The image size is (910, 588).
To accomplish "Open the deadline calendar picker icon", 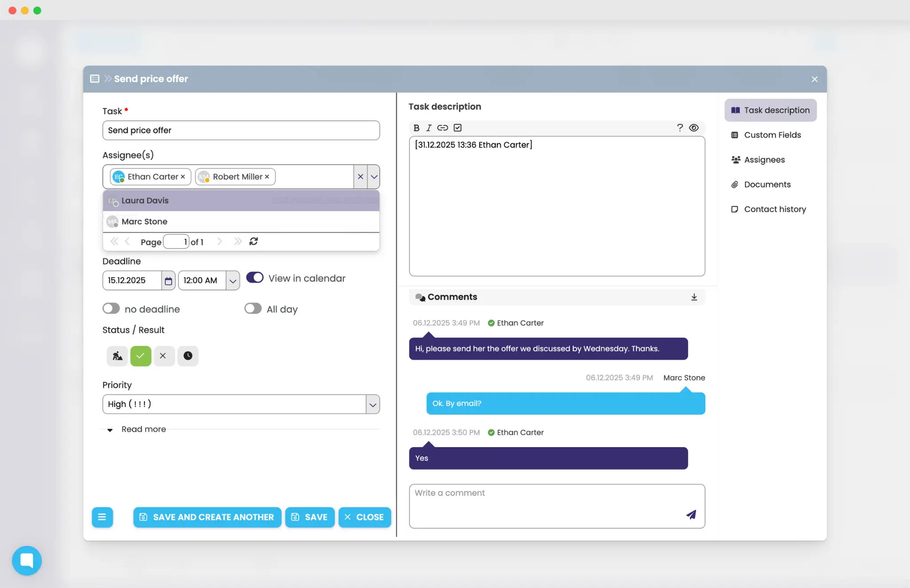I will pyautogui.click(x=168, y=281).
